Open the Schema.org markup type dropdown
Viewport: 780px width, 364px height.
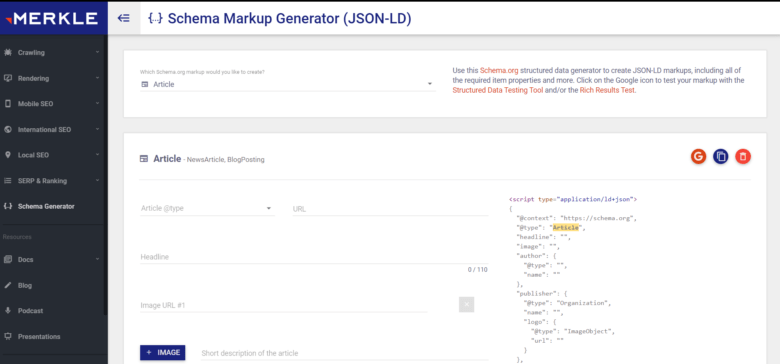[288, 84]
